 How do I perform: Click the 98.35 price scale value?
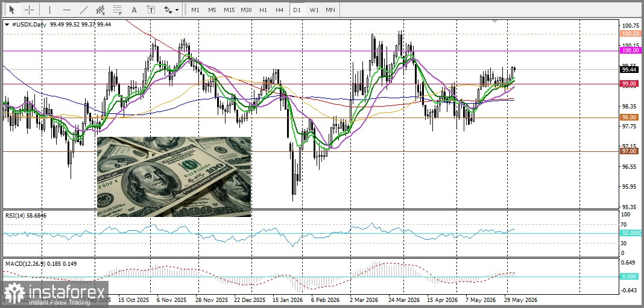(x=629, y=106)
